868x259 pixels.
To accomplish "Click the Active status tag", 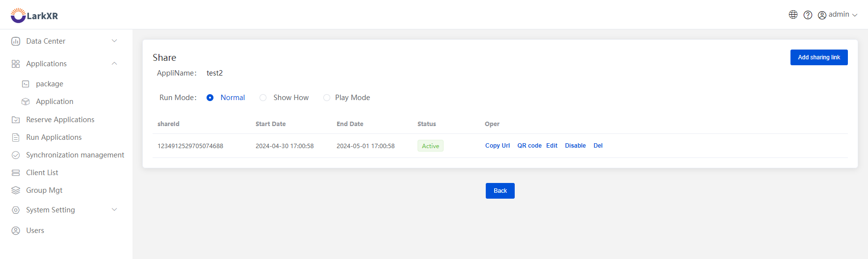I will 430,146.
